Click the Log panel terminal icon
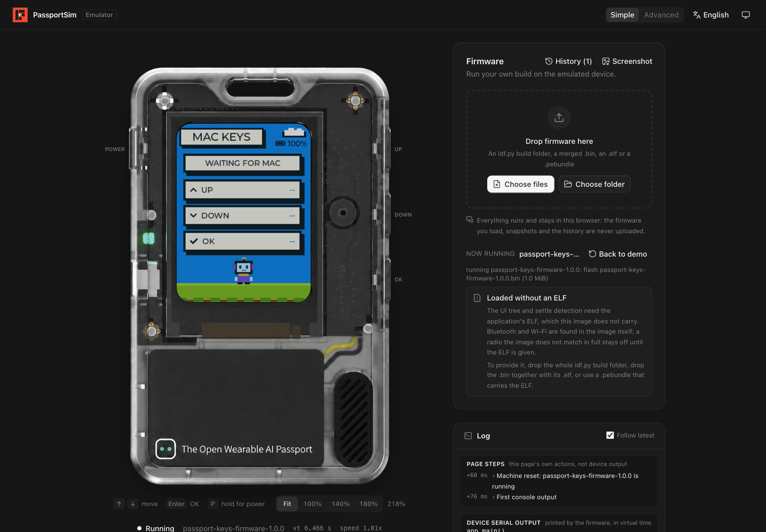 [x=468, y=435]
